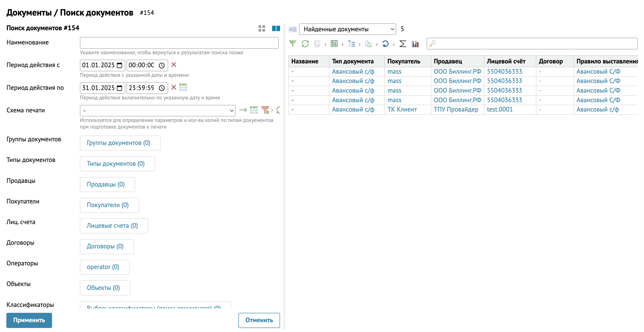Expand the chevron after the checklist icon
644x332 pixels.
click(x=325, y=45)
